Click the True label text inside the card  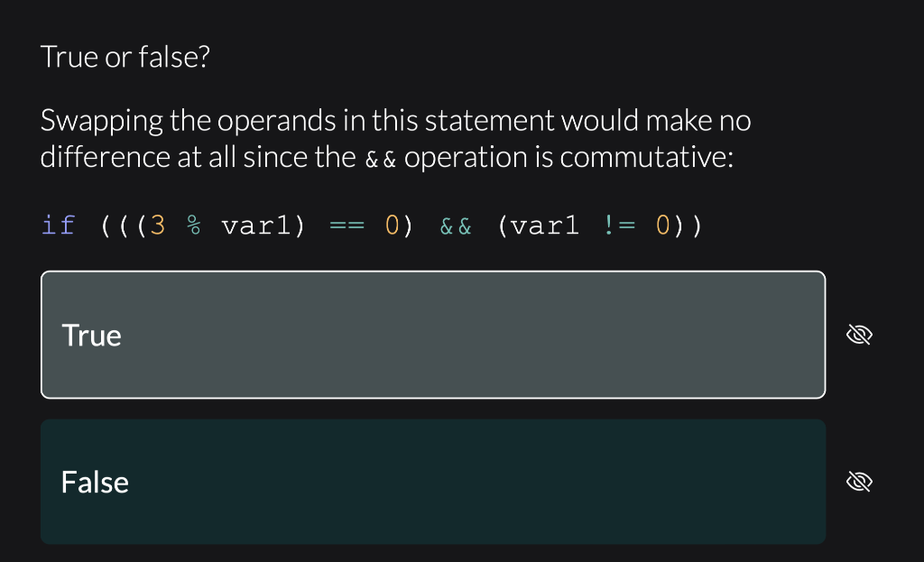tap(91, 335)
